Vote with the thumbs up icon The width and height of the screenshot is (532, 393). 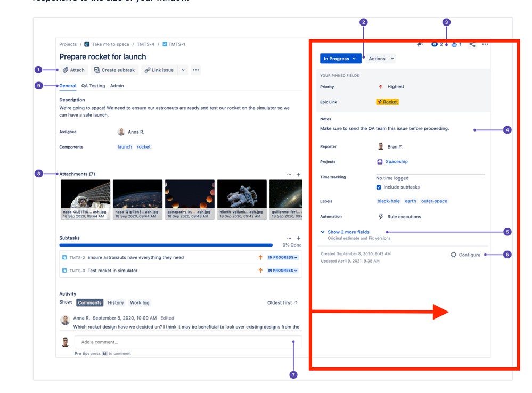(x=454, y=44)
